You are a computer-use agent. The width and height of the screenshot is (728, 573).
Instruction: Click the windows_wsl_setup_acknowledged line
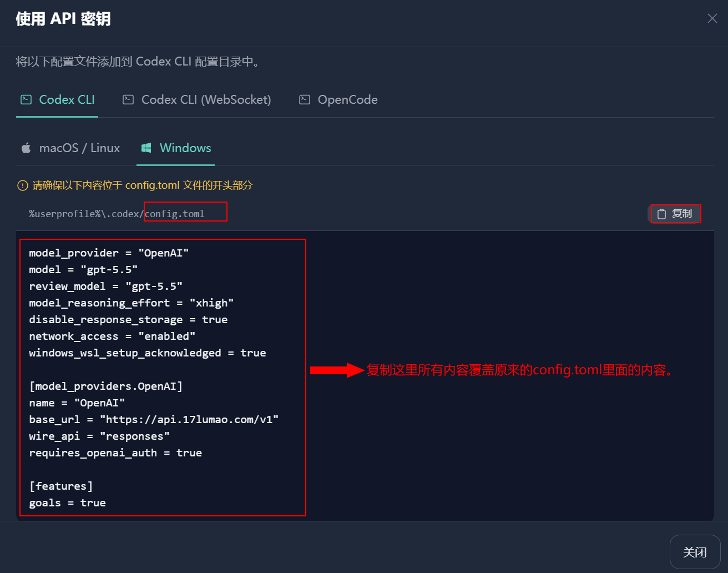point(148,353)
